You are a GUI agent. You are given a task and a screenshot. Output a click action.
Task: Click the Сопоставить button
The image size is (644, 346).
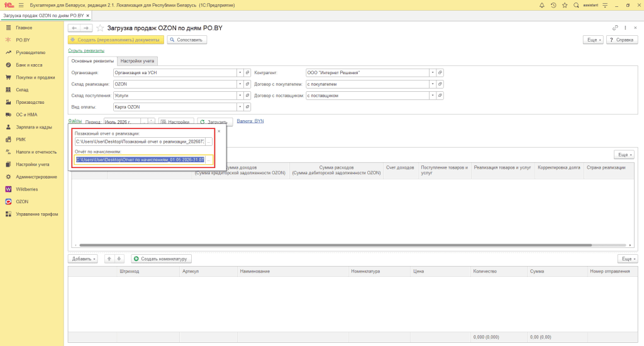(187, 40)
